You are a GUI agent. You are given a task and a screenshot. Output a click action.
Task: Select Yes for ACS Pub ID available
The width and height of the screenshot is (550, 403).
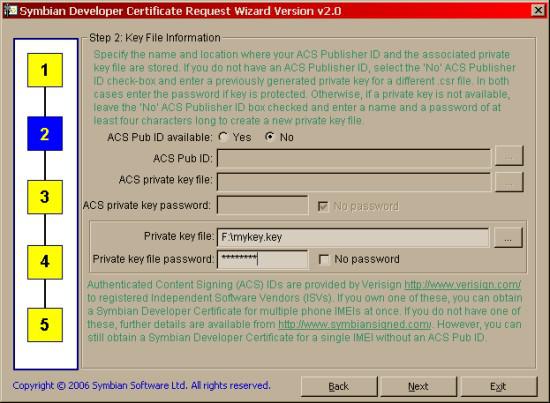223,137
